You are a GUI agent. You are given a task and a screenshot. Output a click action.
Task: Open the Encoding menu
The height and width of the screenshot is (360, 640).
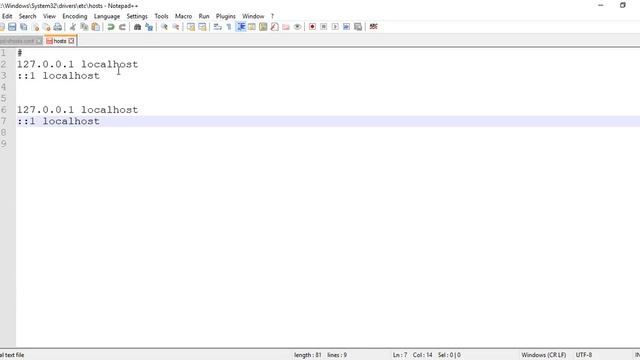coord(75,16)
